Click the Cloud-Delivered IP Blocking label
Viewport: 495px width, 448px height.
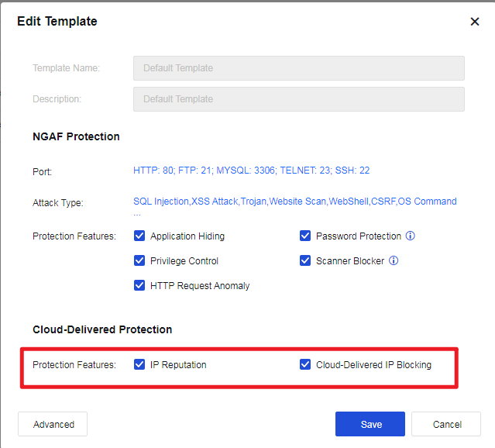(373, 364)
